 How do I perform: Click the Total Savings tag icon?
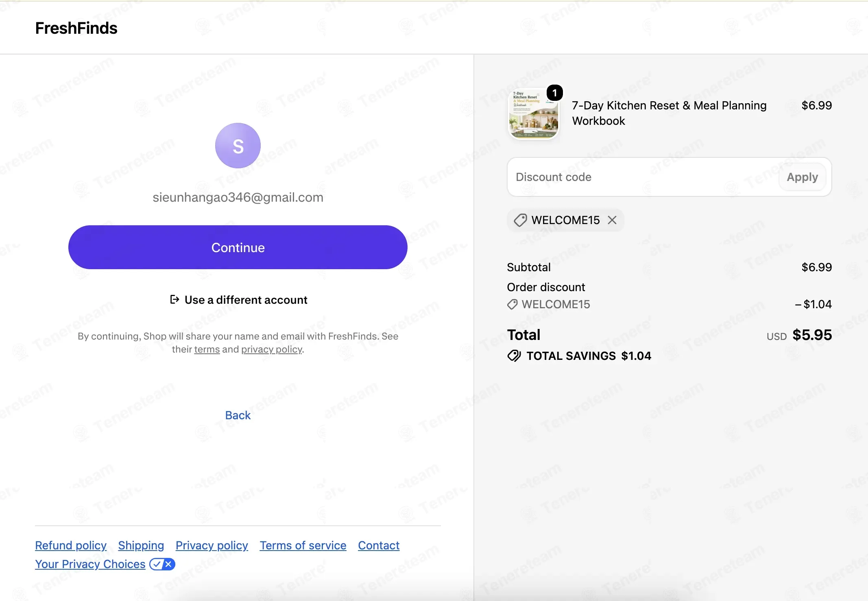(514, 356)
